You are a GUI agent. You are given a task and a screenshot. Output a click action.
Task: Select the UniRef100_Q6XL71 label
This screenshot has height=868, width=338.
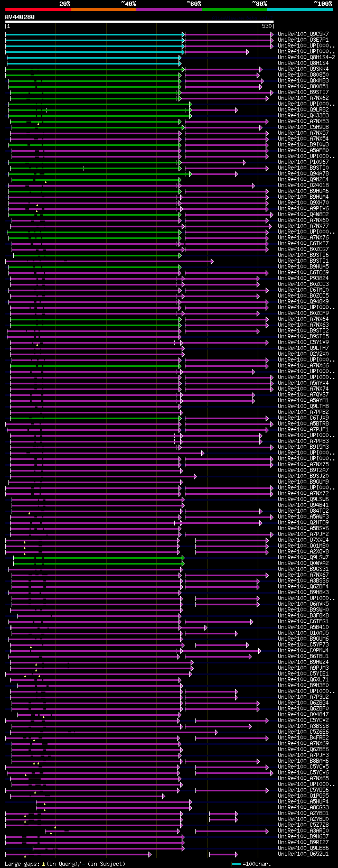coord(303,679)
